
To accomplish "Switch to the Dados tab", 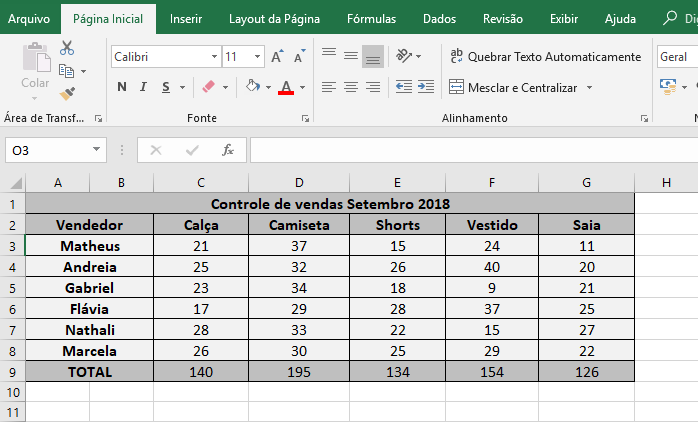I will click(439, 19).
